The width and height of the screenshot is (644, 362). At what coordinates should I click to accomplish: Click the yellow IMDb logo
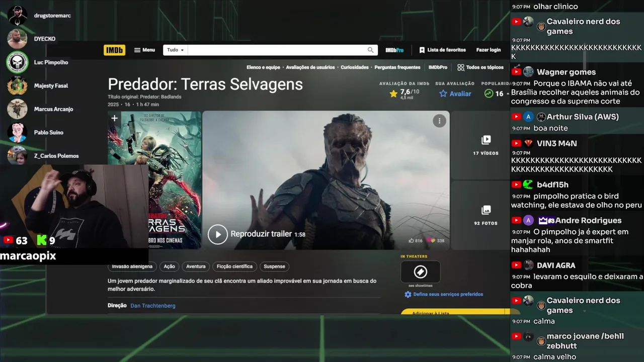114,50
